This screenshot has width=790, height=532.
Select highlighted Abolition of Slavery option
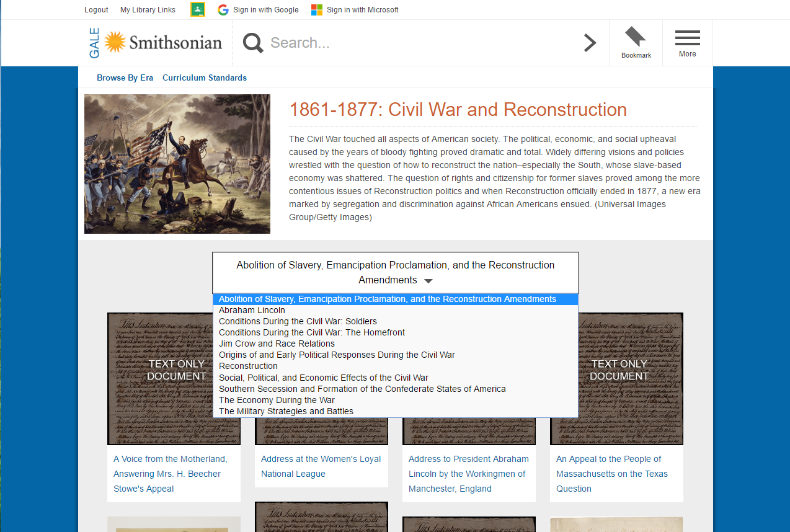point(396,299)
